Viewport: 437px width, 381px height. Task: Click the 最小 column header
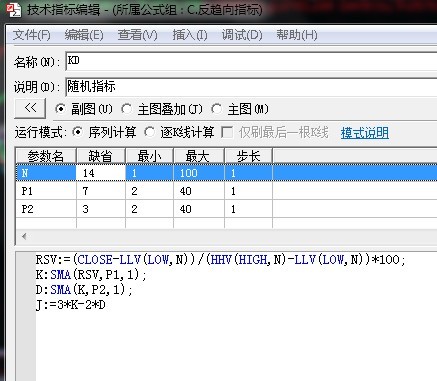pos(149,156)
